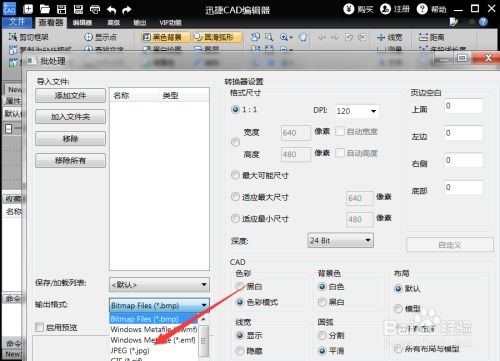Click the 注册 register icon
This screenshot has height=361, width=500.
pyautogui.click(x=385, y=9)
